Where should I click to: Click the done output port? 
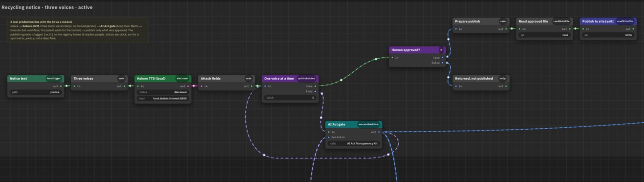coord(315,86)
